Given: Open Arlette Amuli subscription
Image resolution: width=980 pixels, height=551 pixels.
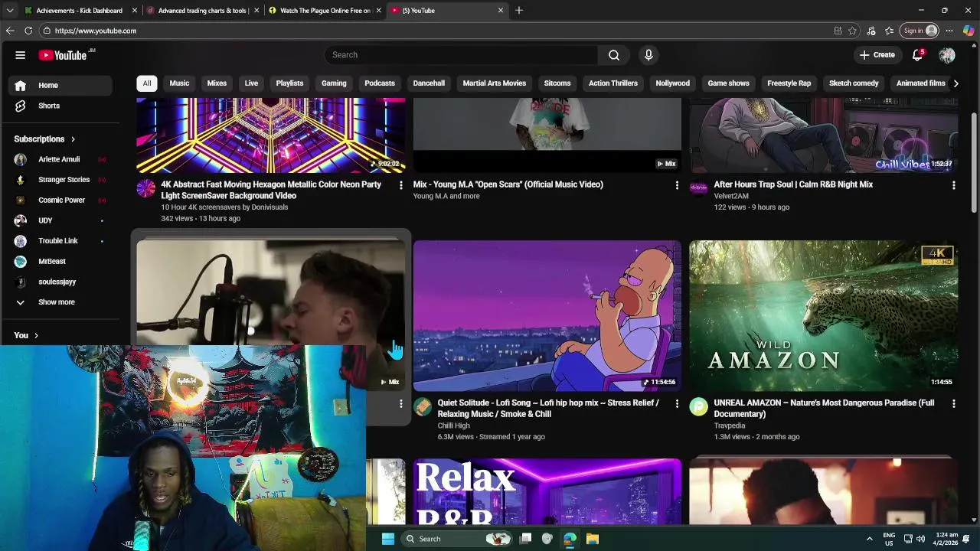Looking at the screenshot, I should tap(59, 159).
